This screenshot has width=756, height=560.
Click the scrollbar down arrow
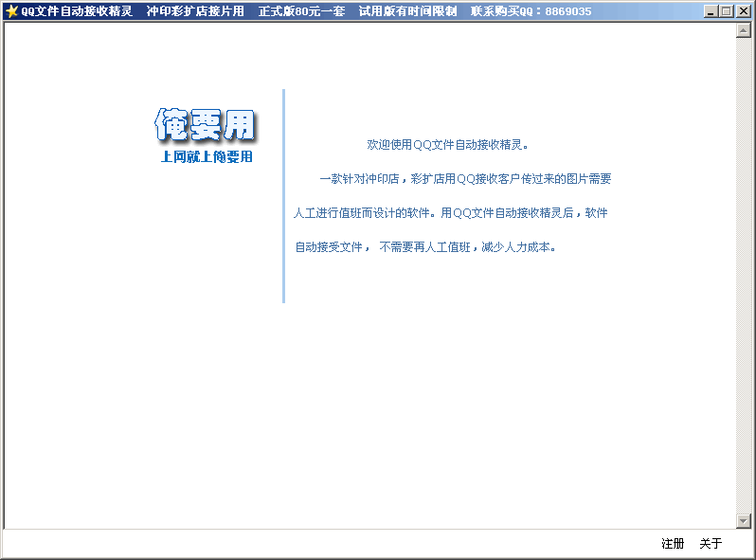click(x=743, y=521)
